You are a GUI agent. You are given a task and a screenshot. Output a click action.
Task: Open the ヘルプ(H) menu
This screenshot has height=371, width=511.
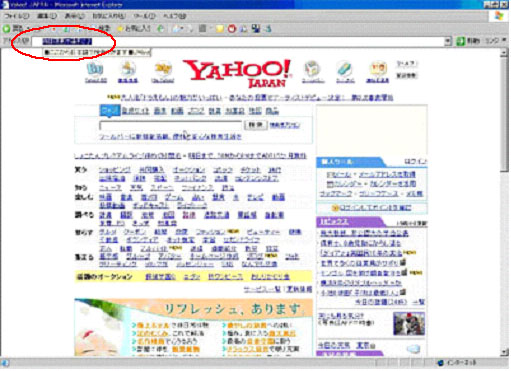(174, 16)
